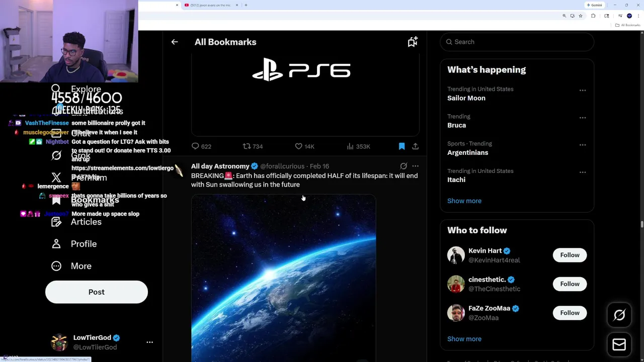Viewport: 644px width, 362px height.
Task: Open more options on All day Astronomy post
Action: tap(415, 166)
